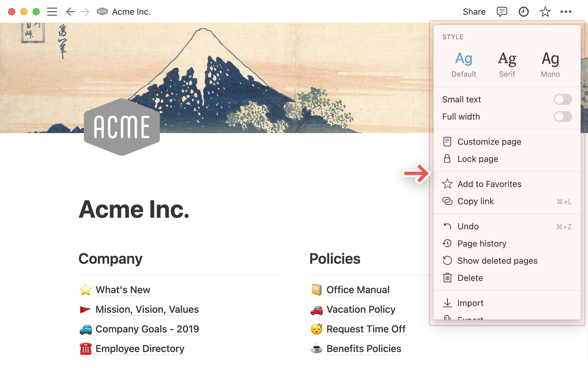Toggle the Small text switch

[x=563, y=99]
